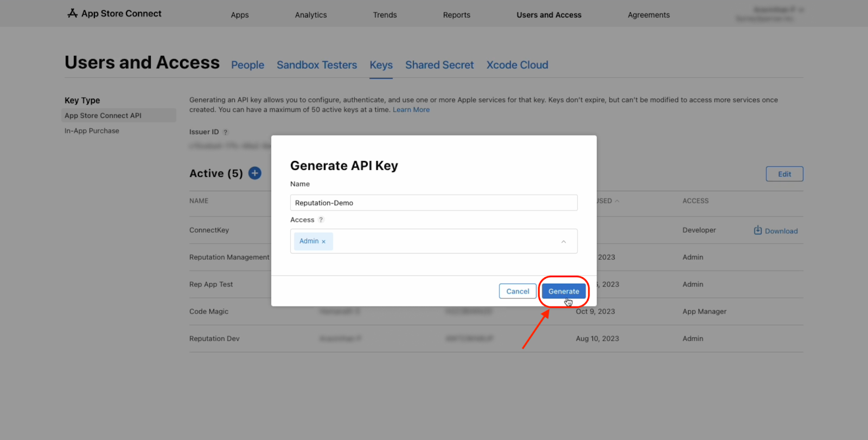868x440 pixels.
Task: Click the blue plus icon beside Active
Action: click(254, 173)
